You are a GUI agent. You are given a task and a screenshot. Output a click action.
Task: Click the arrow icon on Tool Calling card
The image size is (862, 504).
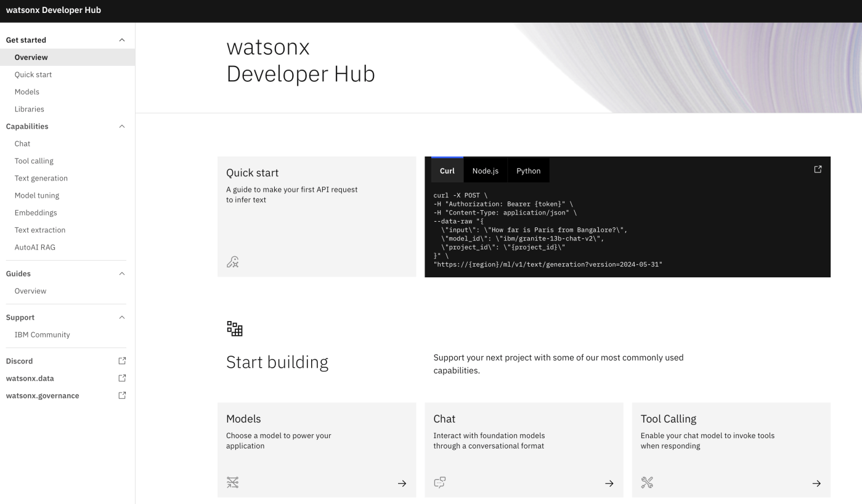[x=816, y=484]
